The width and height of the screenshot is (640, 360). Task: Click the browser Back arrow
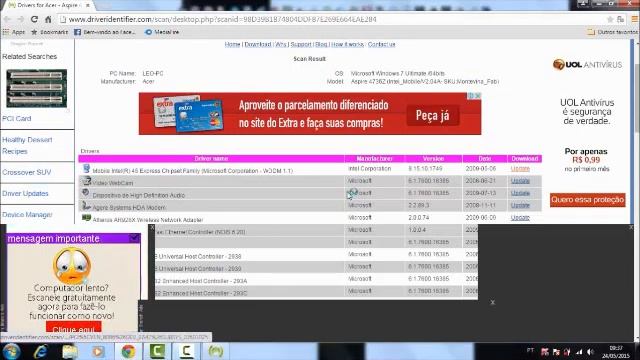(x=7, y=19)
